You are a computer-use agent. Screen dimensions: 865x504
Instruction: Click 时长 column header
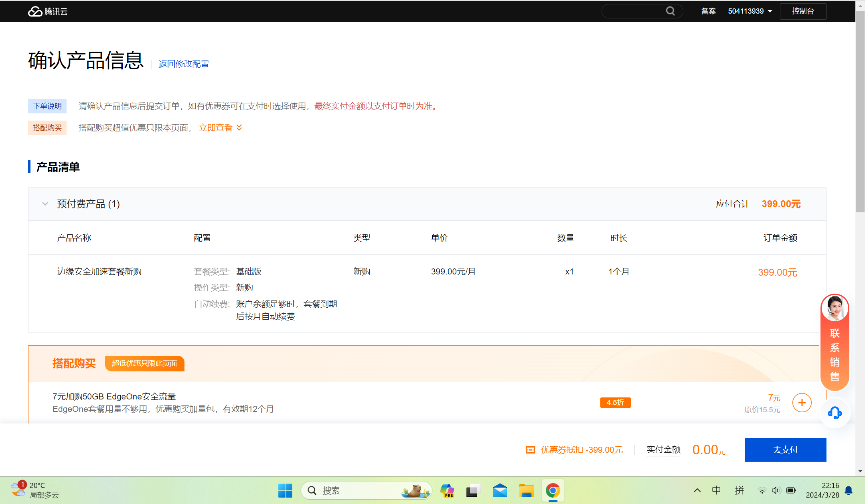[619, 238]
